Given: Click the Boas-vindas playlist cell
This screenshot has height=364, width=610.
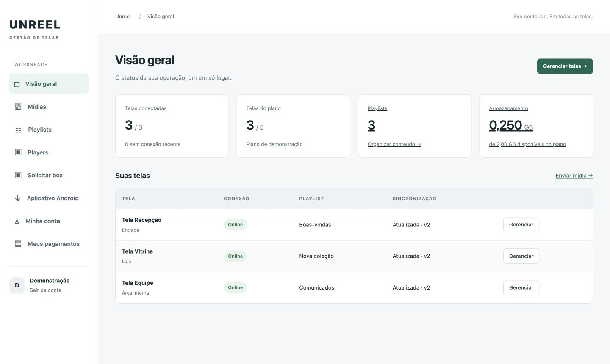Looking at the screenshot, I should tap(315, 225).
